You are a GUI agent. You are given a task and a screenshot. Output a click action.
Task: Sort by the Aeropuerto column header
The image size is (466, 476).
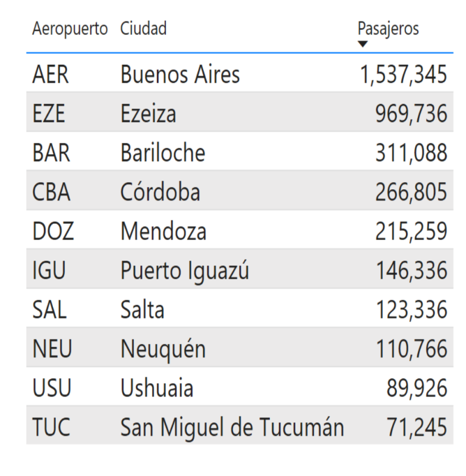click(70, 28)
